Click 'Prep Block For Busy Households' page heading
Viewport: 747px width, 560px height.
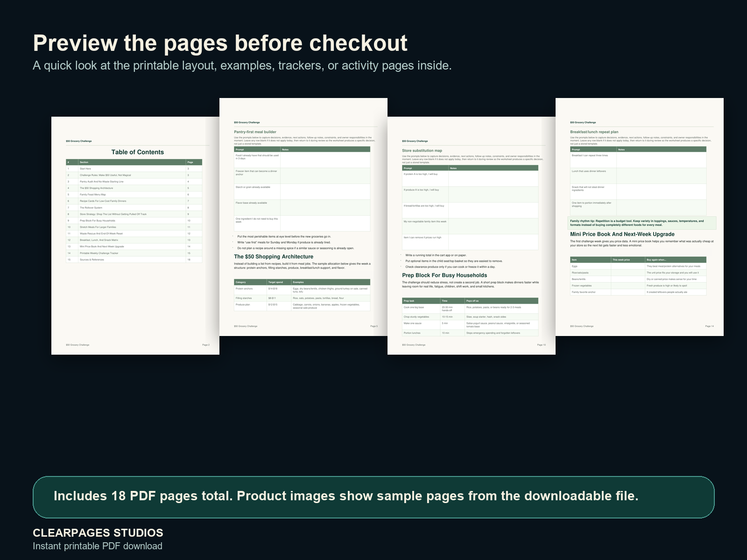click(444, 275)
